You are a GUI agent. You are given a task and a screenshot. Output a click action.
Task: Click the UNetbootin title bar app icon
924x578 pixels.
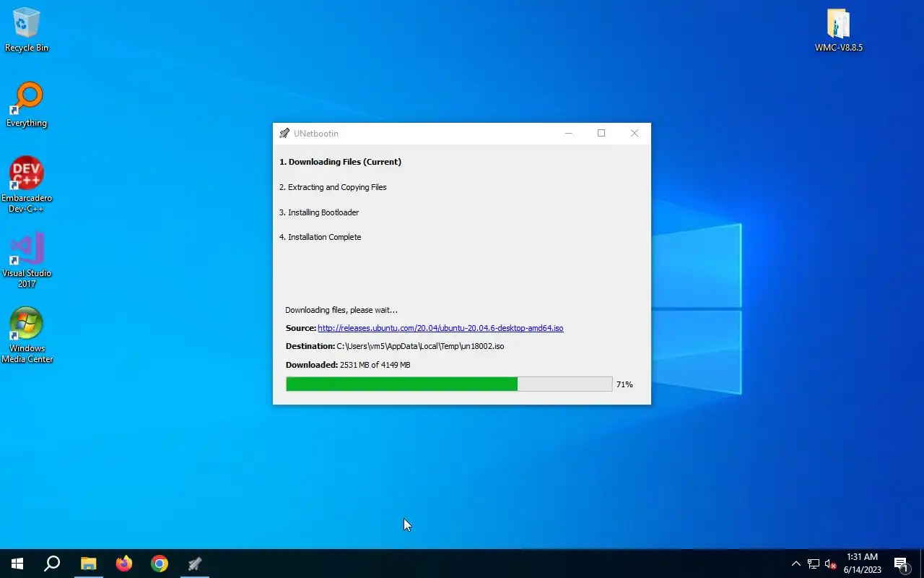pyautogui.click(x=284, y=134)
